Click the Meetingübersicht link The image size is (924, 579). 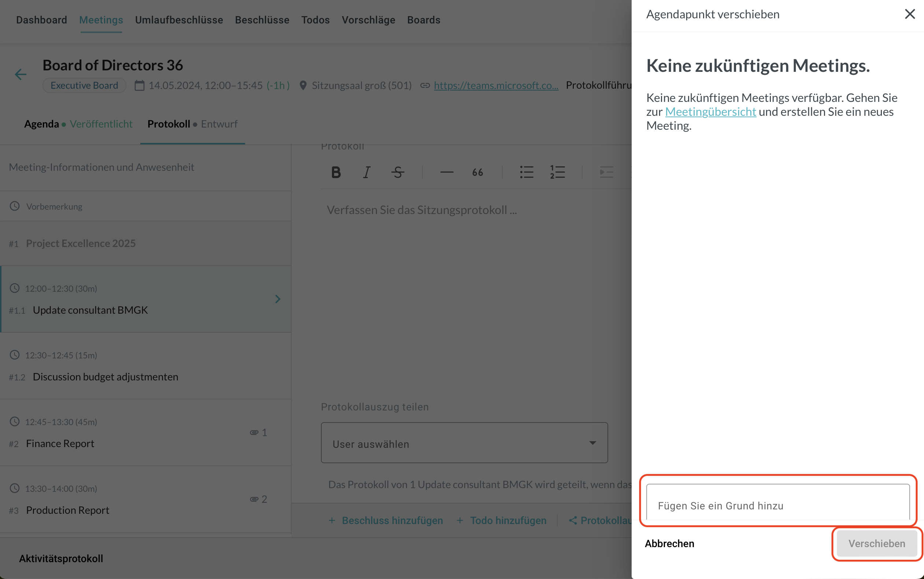pos(710,112)
